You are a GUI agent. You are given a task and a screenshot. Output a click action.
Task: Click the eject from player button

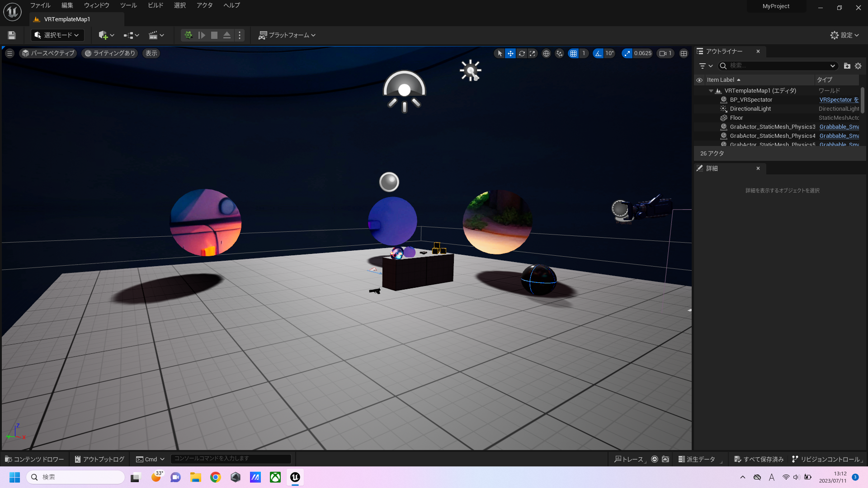(x=227, y=35)
